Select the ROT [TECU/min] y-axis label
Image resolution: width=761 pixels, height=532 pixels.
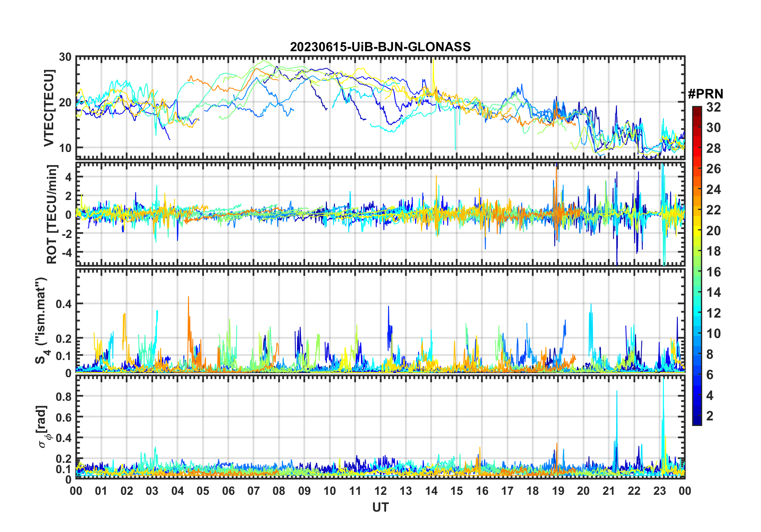point(52,214)
